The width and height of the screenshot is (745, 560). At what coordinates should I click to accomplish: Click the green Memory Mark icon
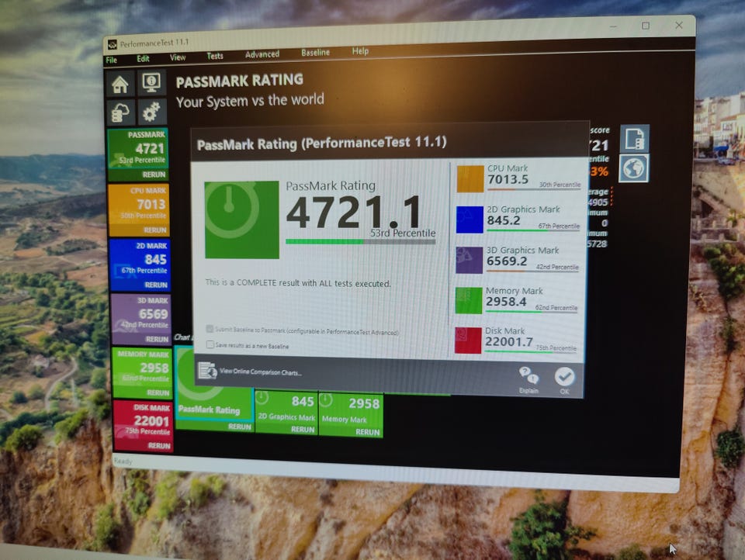[469, 301]
